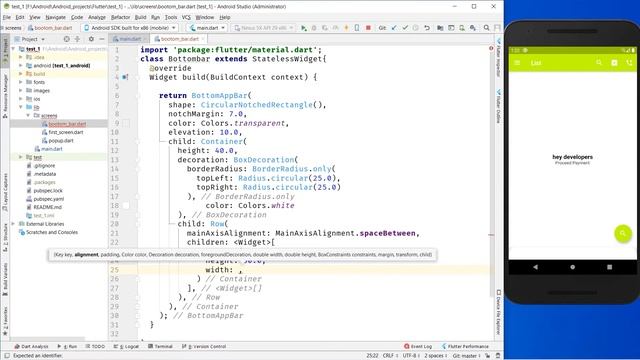The width and height of the screenshot is (640, 360).
Task: Undo last change using the revert arrow icon
Action: pyautogui.click(x=427, y=28)
